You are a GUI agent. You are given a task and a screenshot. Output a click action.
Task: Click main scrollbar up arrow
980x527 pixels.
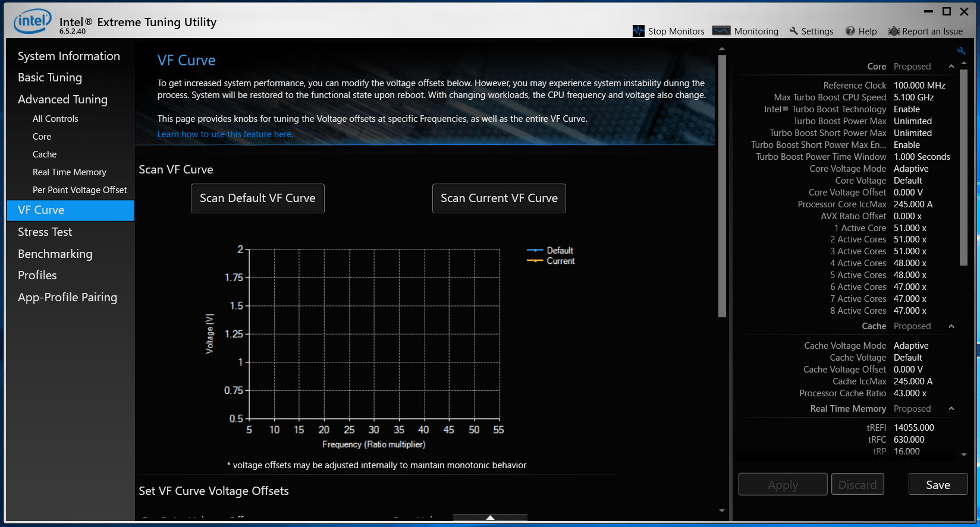(722, 49)
